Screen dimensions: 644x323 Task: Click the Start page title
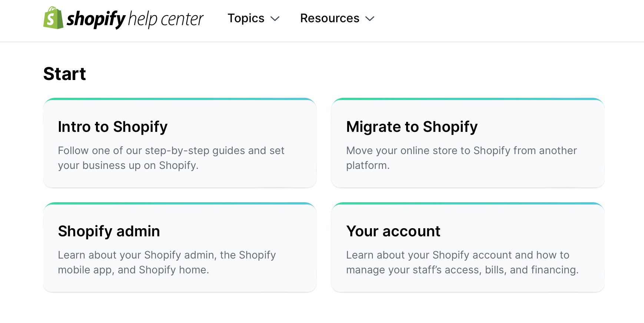(x=65, y=74)
